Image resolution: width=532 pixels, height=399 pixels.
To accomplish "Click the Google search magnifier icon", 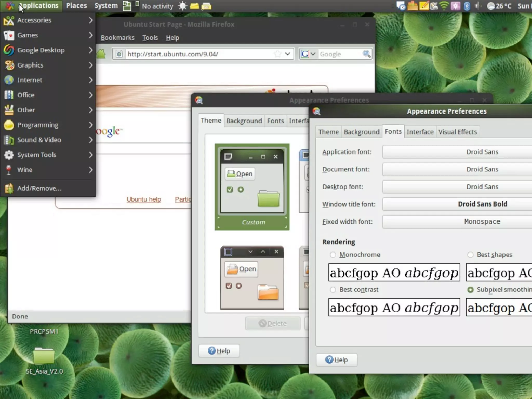I will click(367, 54).
